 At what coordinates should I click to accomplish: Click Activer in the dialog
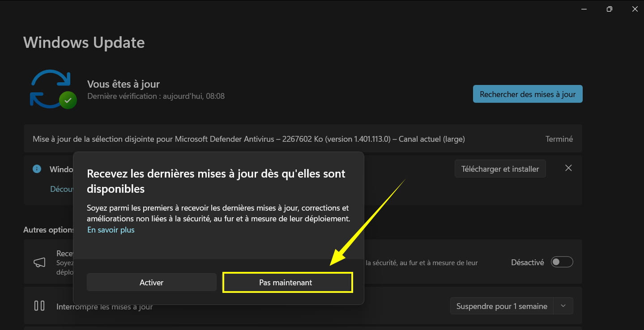(151, 283)
